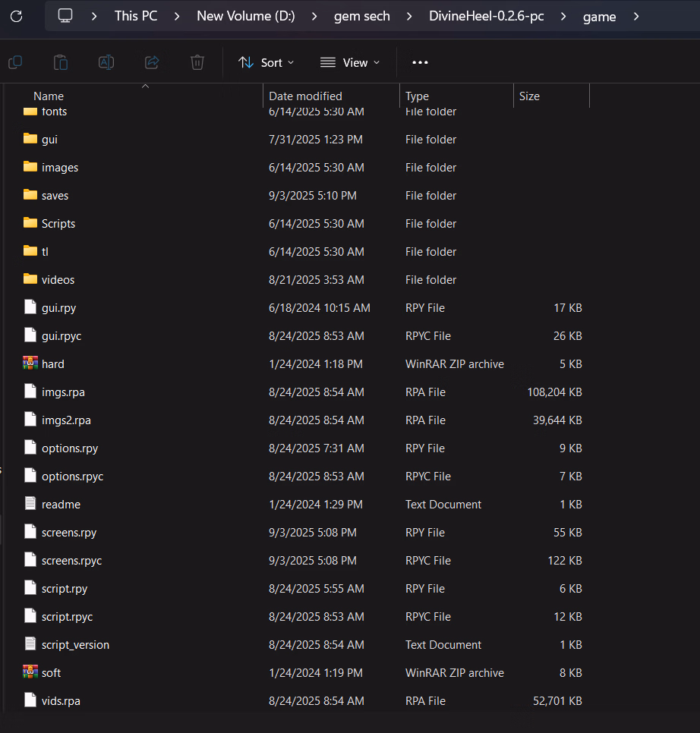Click the This PC monitor icon
The image size is (700, 733).
point(65,16)
